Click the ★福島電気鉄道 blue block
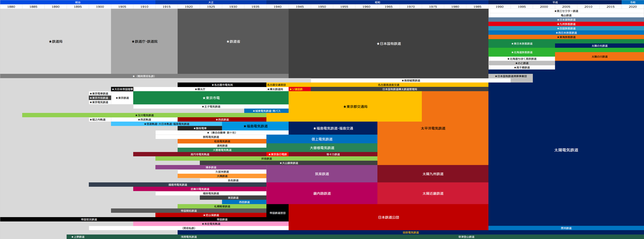The image size is (644, 239). point(255,126)
